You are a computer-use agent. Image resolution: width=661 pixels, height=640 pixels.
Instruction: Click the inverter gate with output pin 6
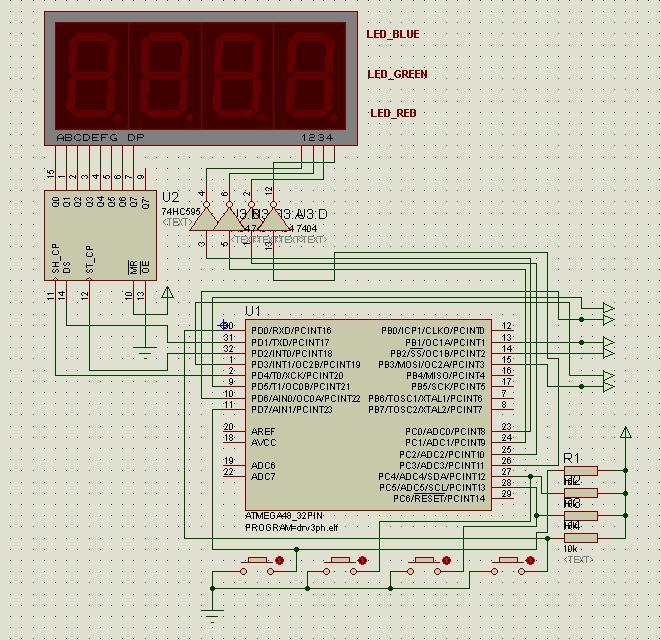click(228, 219)
